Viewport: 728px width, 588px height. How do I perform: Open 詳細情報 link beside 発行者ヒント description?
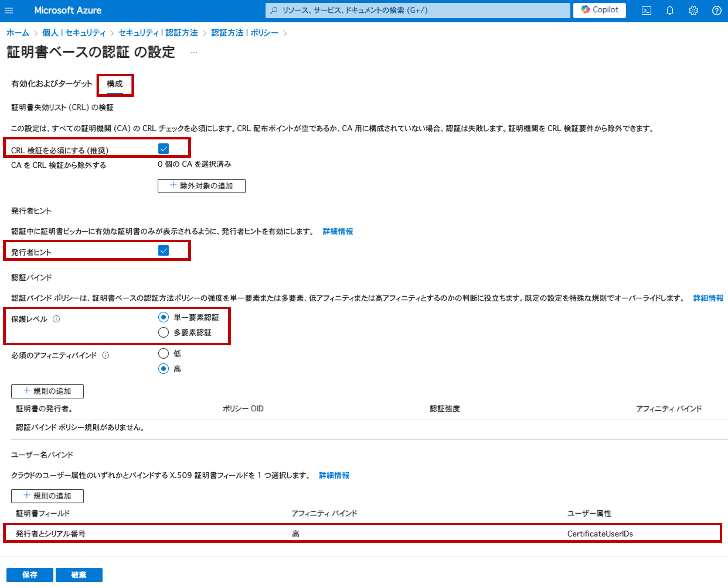click(338, 231)
